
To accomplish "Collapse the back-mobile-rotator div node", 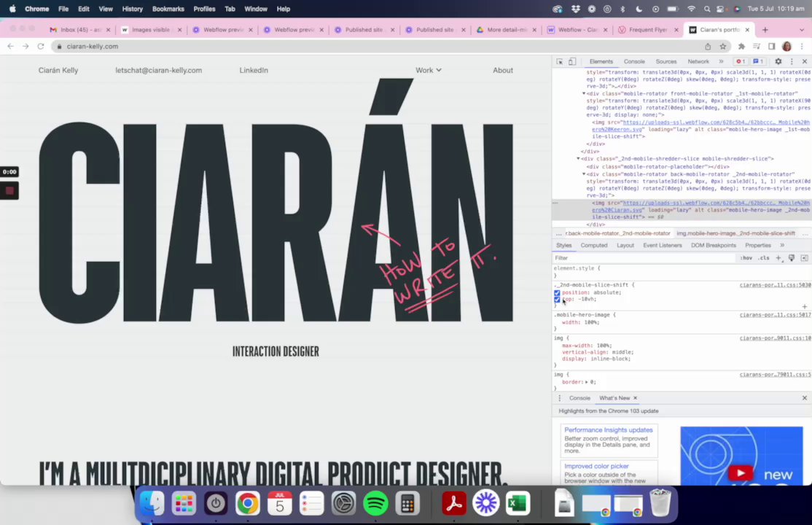I will point(584,174).
